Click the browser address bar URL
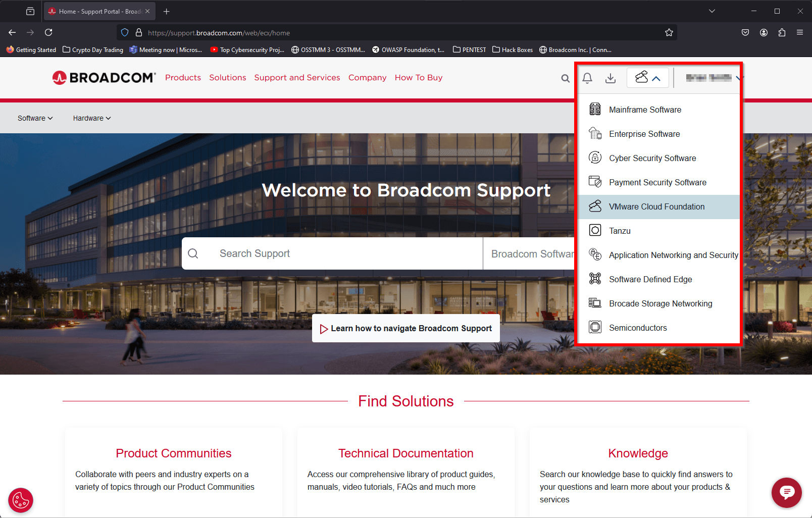812x518 pixels. point(219,33)
